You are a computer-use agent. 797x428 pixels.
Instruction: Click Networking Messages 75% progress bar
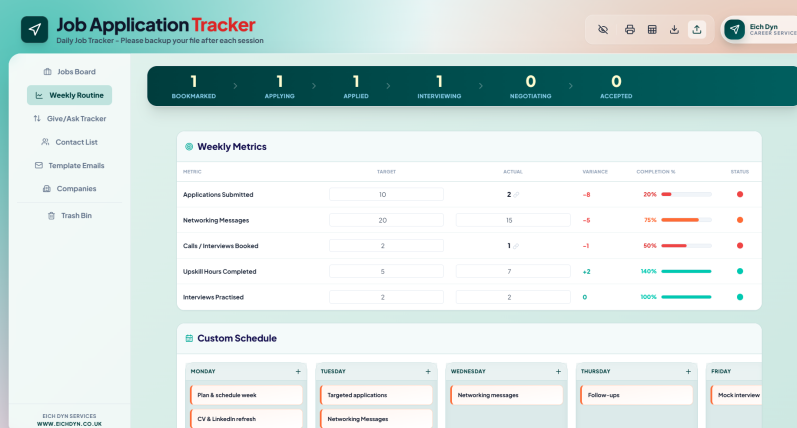(x=686, y=220)
